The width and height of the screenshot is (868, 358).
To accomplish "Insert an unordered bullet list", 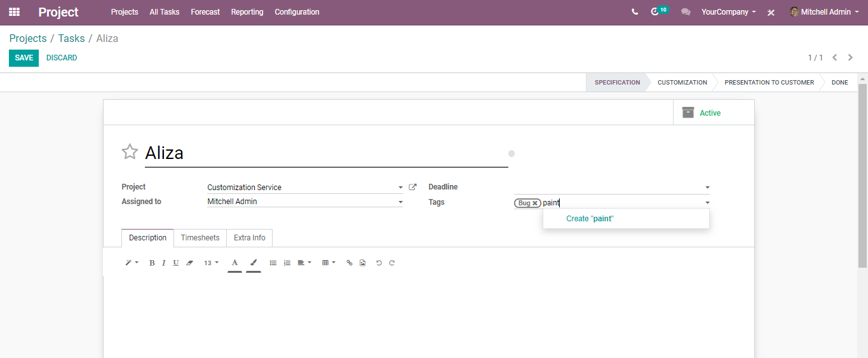I will [x=273, y=263].
